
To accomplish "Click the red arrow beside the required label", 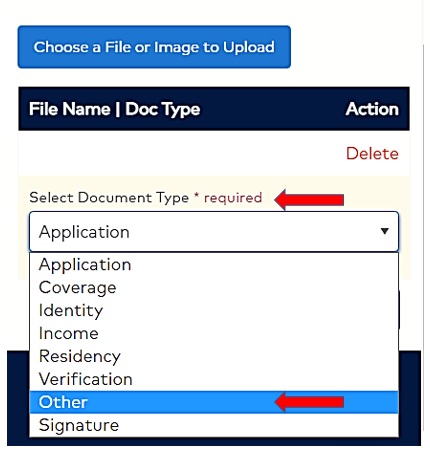I will pyautogui.click(x=309, y=199).
